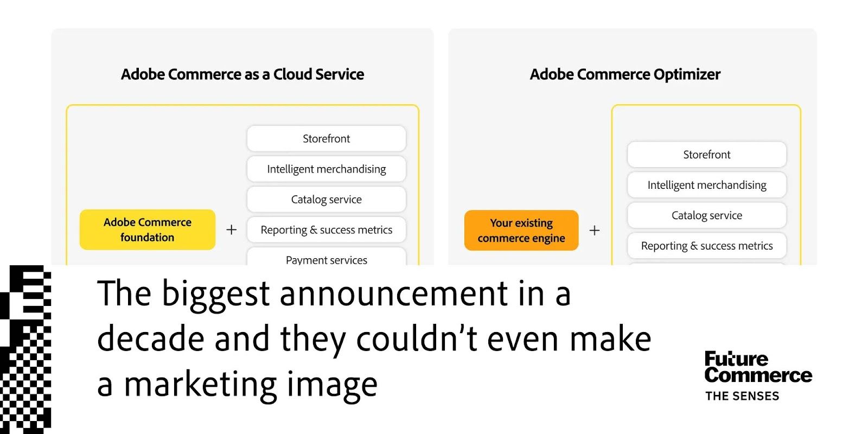Click Storefront under Adobe Commerce as a Cloud Service
The width and height of the screenshot is (868, 434).
click(x=327, y=138)
